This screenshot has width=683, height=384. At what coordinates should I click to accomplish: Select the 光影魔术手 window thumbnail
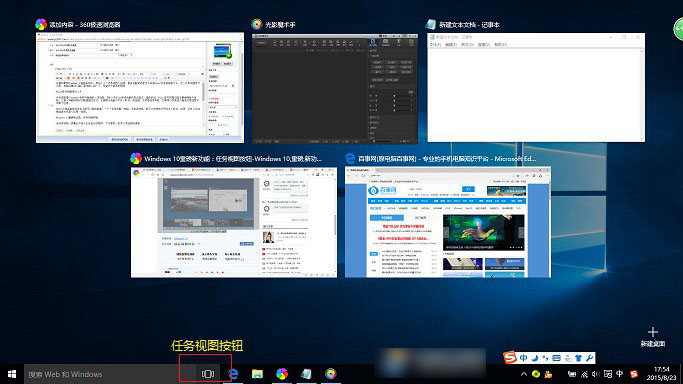[x=335, y=89]
